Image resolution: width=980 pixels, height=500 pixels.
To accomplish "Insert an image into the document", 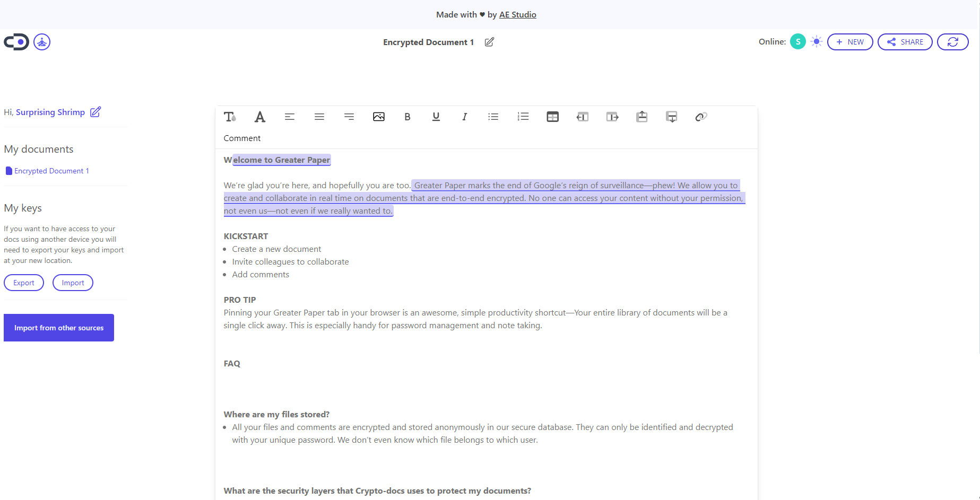I will (379, 117).
